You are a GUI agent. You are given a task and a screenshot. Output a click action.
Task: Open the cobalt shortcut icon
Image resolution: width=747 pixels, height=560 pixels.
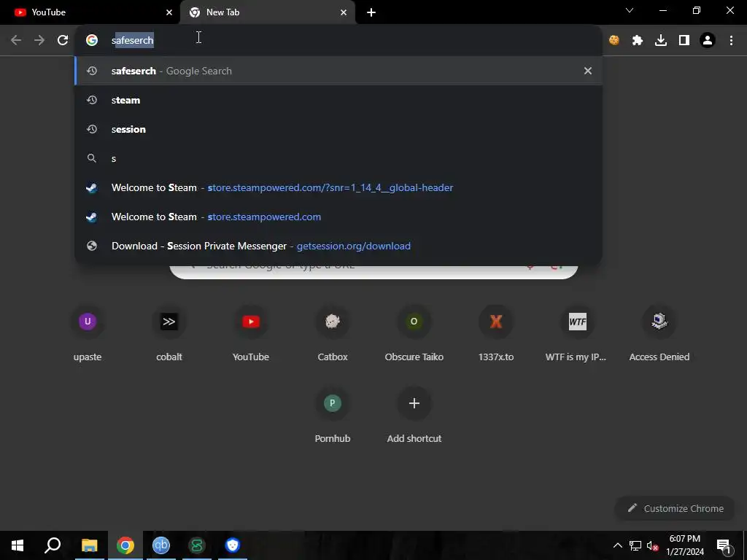169,322
